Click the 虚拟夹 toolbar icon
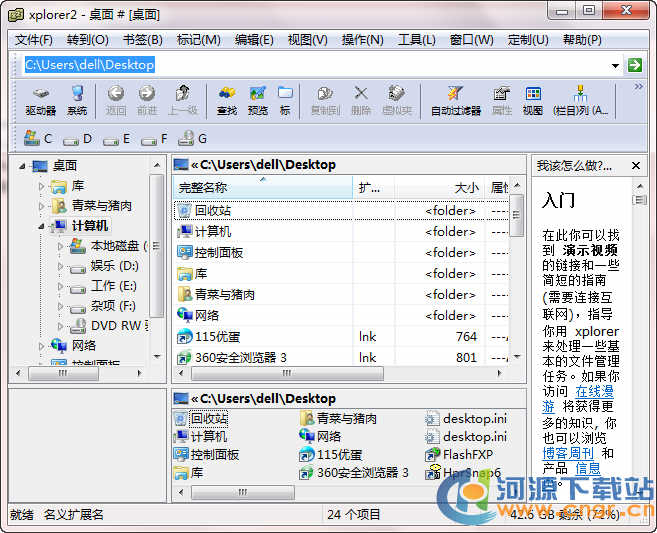The width and height of the screenshot is (657, 533). [x=397, y=101]
